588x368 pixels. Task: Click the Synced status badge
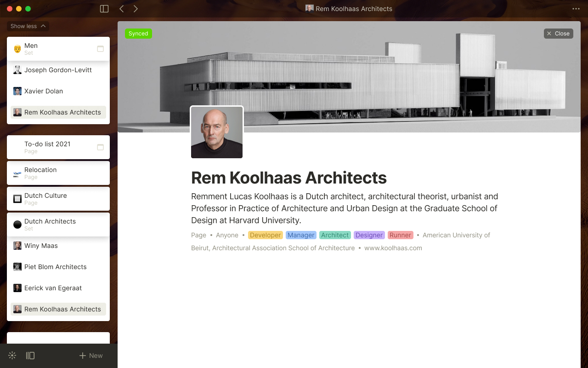click(138, 34)
